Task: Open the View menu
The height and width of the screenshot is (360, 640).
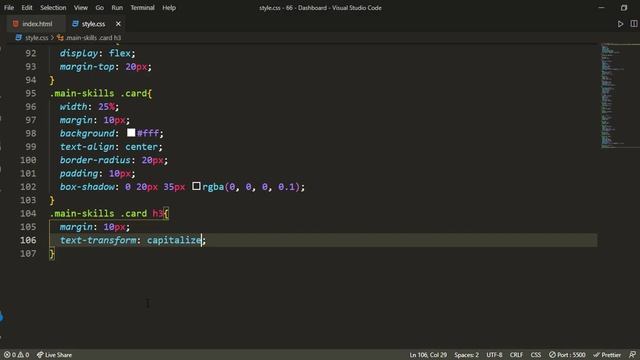Action: click(x=81, y=8)
